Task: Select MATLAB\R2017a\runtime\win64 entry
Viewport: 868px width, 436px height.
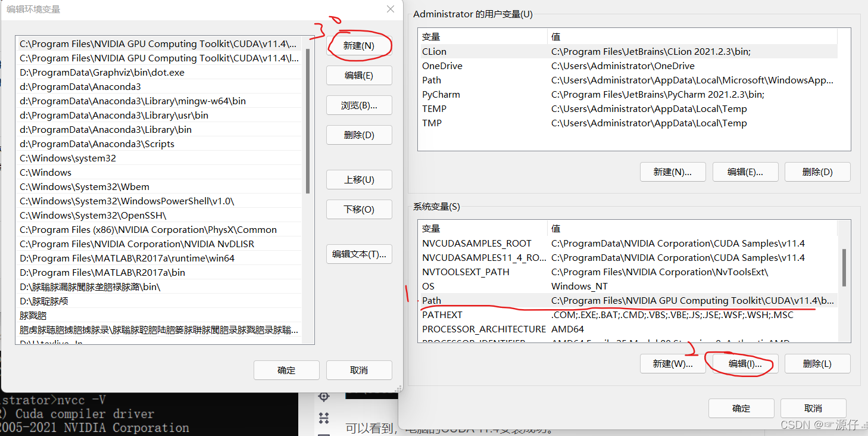Action: tap(160, 259)
